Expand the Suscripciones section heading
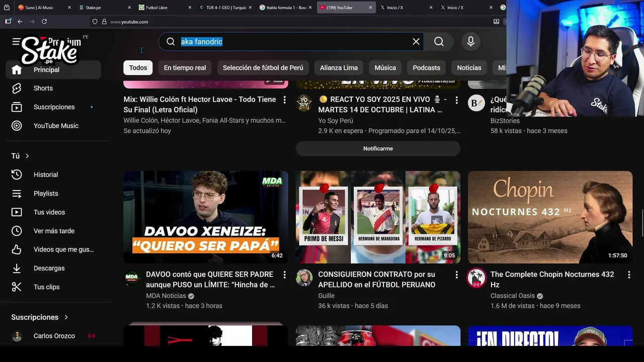Image resolution: width=644 pixels, height=362 pixels. click(40, 317)
